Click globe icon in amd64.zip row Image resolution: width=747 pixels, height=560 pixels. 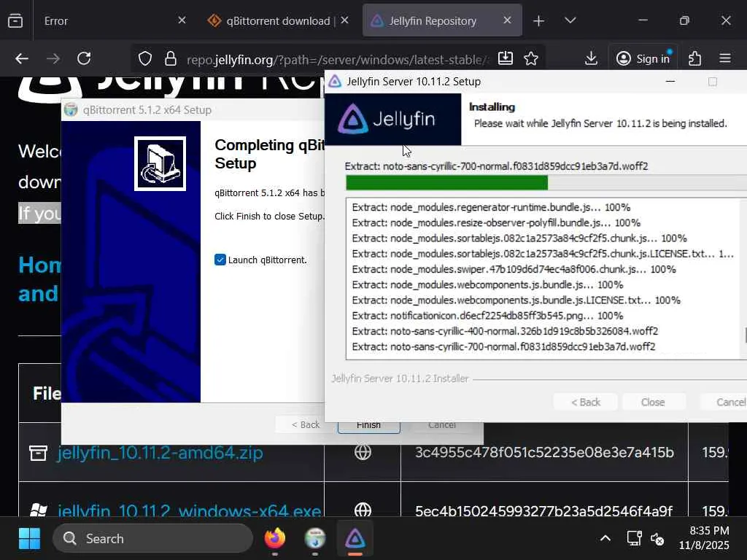pos(363,452)
